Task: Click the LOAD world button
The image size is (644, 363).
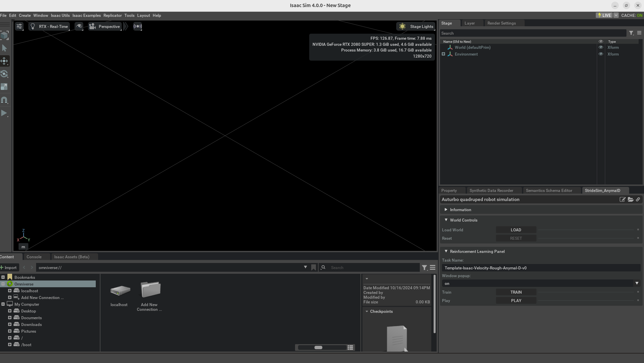Action: pos(516,230)
